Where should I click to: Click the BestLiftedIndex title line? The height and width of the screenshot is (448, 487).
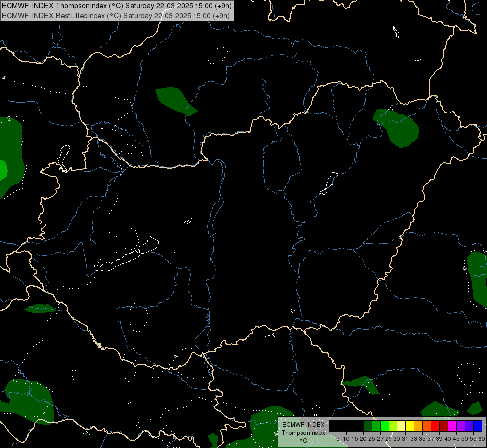click(115, 15)
